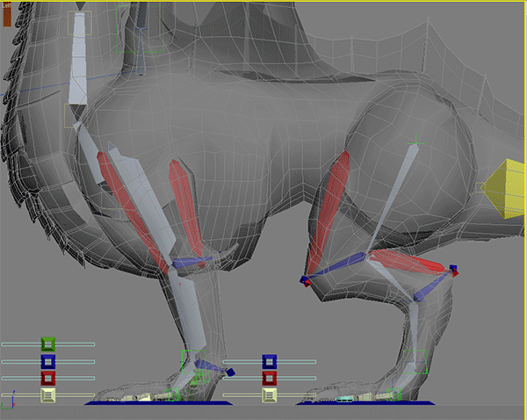Viewport: 527px width, 420px height.
Task: Select the small green box at the rear heel
Action: click(393, 395)
